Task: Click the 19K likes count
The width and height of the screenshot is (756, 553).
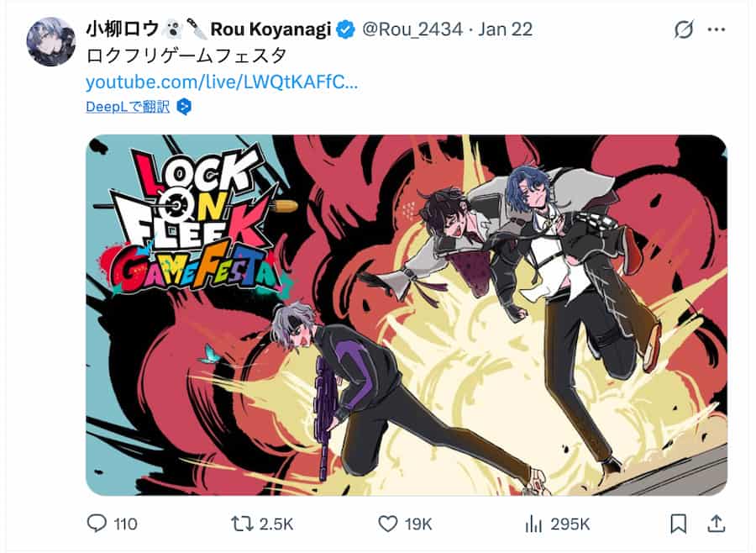Action: coord(418,524)
